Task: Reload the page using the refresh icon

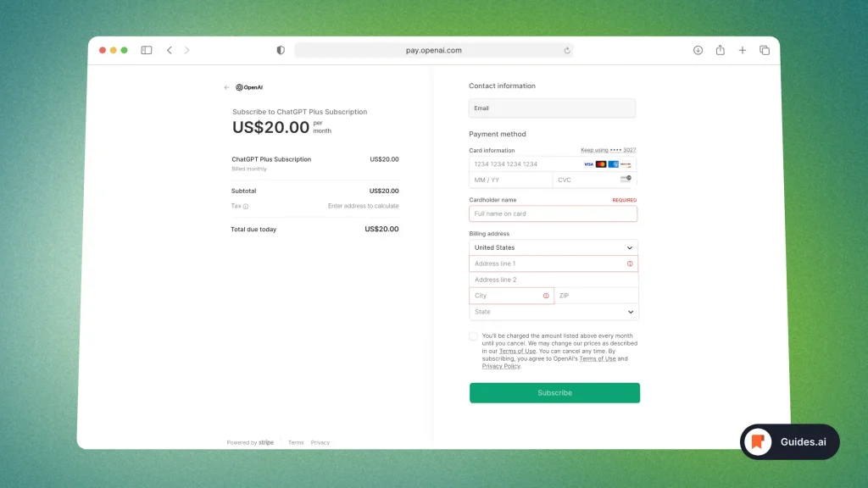Action: click(x=567, y=50)
